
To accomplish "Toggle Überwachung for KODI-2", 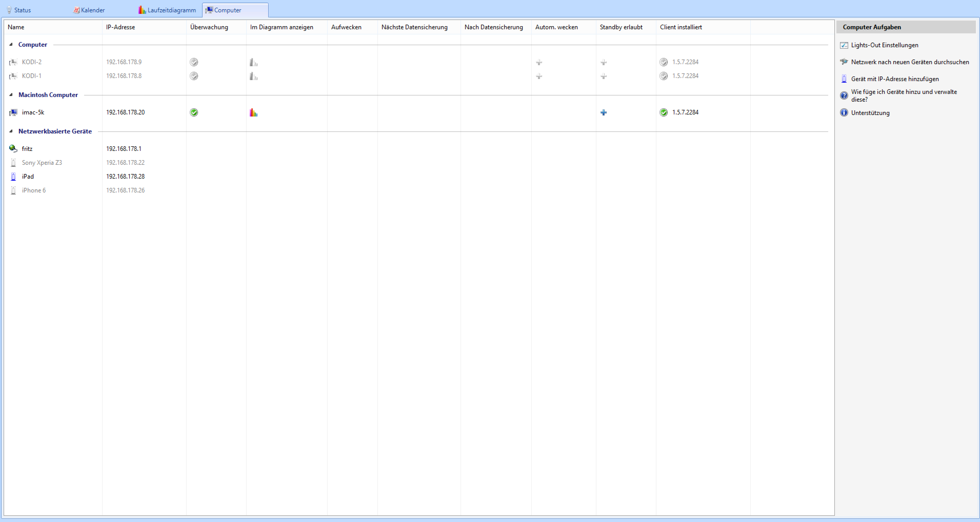I will pyautogui.click(x=194, y=62).
